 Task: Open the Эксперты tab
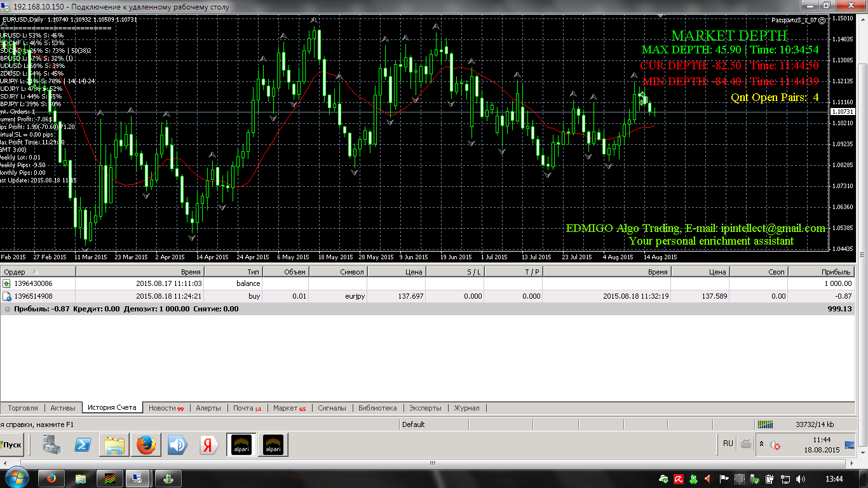(x=425, y=408)
